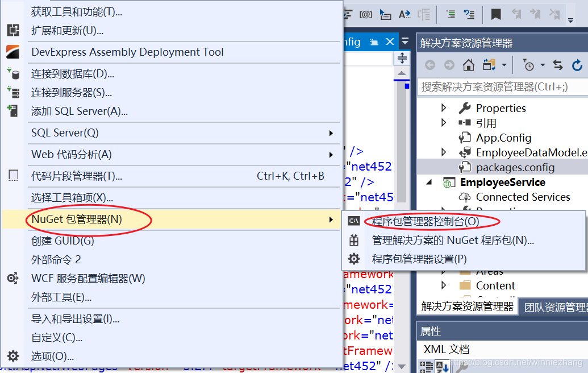The image size is (588, 373).
Task: Choose 连接到数据库(D) menu item
Action: pos(170,73)
